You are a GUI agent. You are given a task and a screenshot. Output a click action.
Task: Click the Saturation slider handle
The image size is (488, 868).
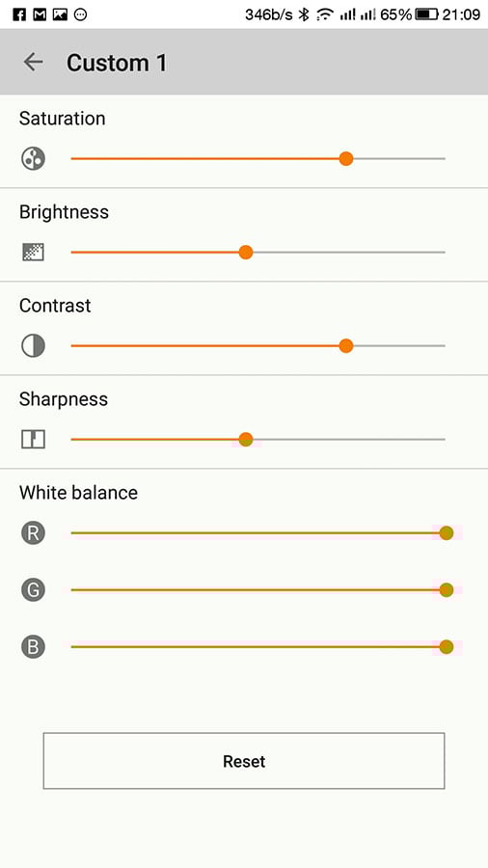coord(346,159)
